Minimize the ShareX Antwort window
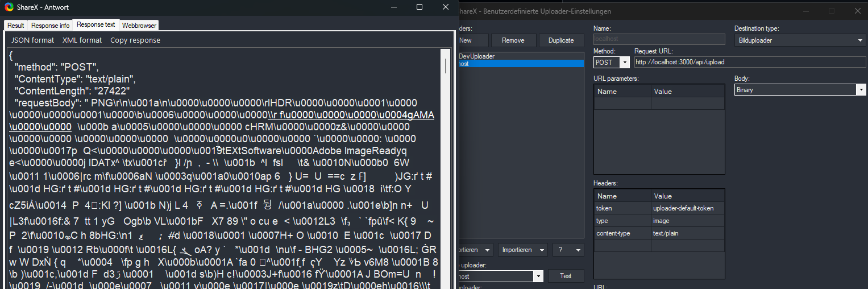The image size is (868, 289). [x=393, y=7]
